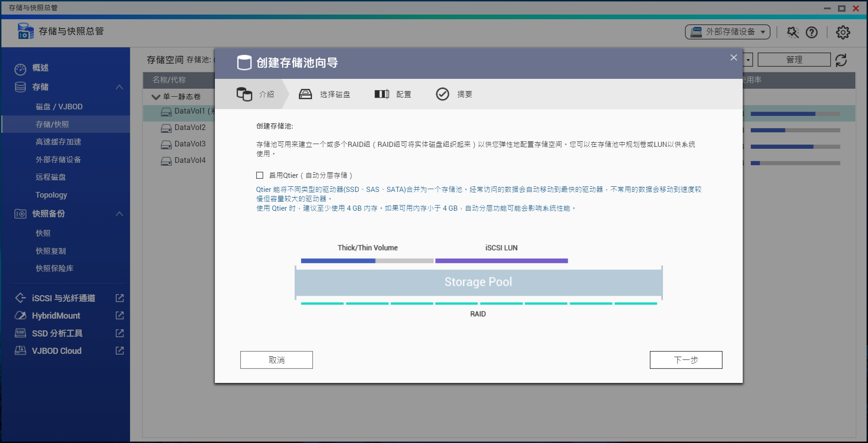Click the iSCSI 与光纤通道 icon
Screen dimensions: 868x443
[21, 298]
